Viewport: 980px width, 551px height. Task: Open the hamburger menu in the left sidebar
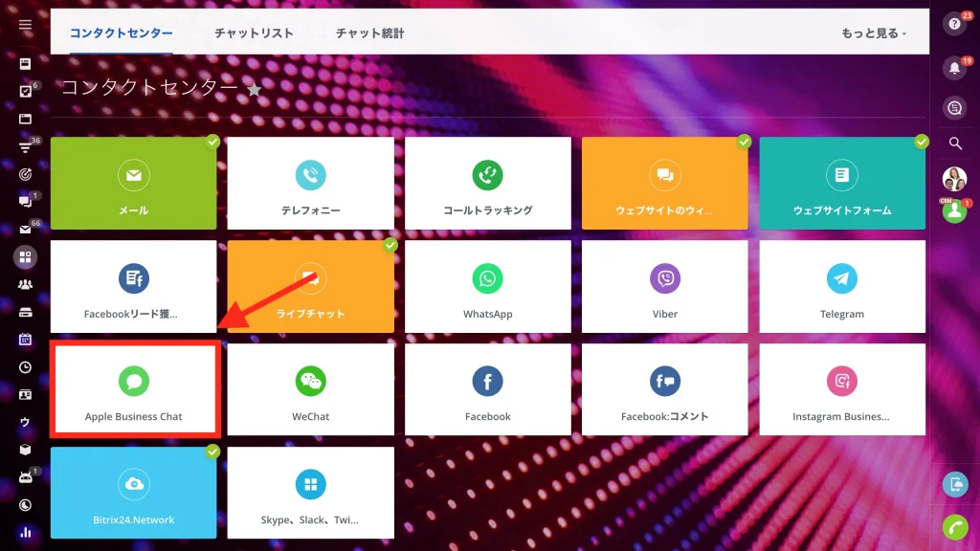point(25,24)
